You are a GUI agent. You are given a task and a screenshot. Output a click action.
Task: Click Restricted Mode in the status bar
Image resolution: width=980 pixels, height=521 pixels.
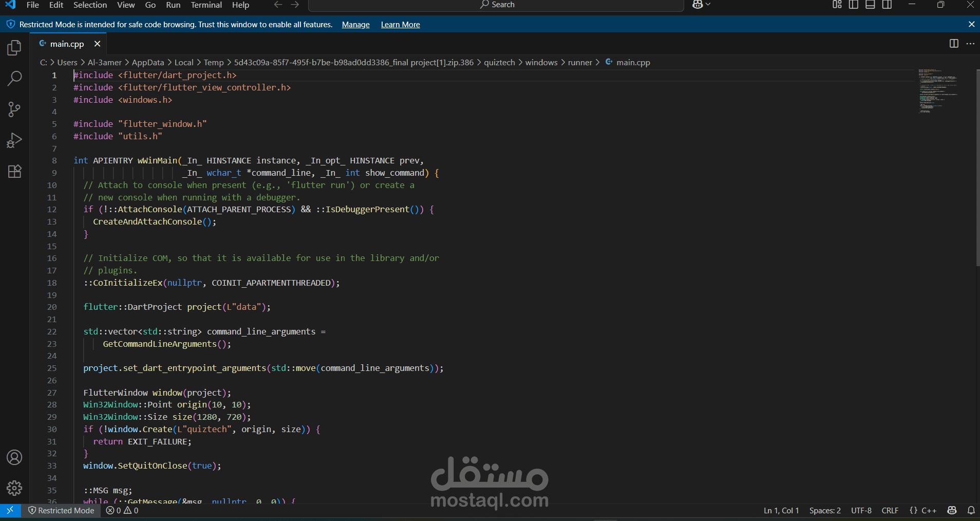pyautogui.click(x=61, y=510)
